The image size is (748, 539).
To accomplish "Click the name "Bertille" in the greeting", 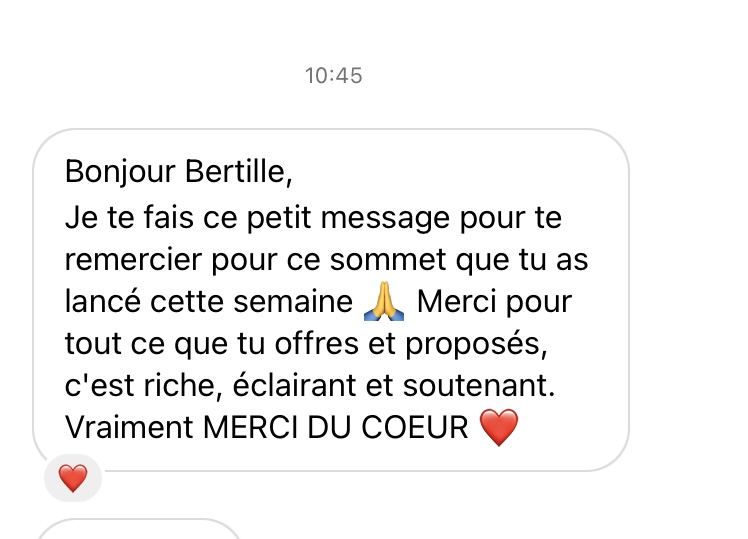I will (240, 172).
